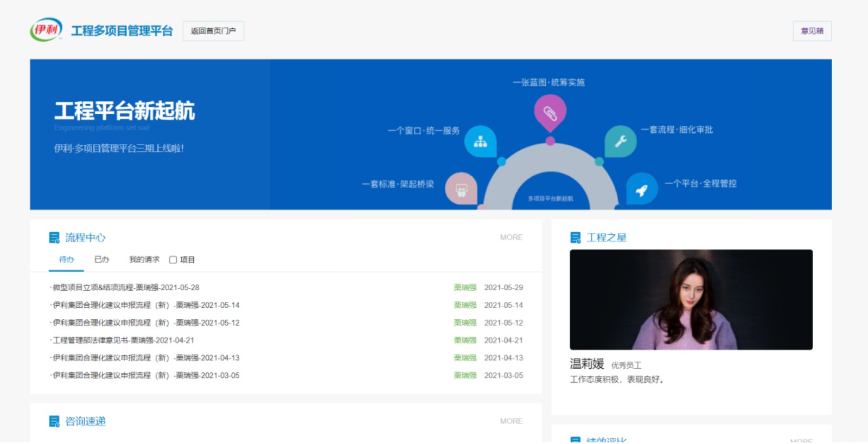Open 微型项目立项&结项流程 2021-05-28 item
The image size is (868, 444).
[125, 287]
